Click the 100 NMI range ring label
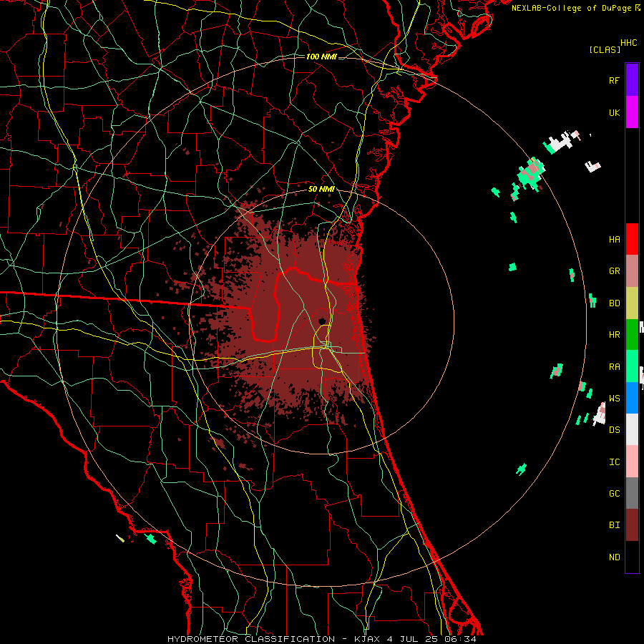Screen dimensions: 644x644 click(x=321, y=57)
